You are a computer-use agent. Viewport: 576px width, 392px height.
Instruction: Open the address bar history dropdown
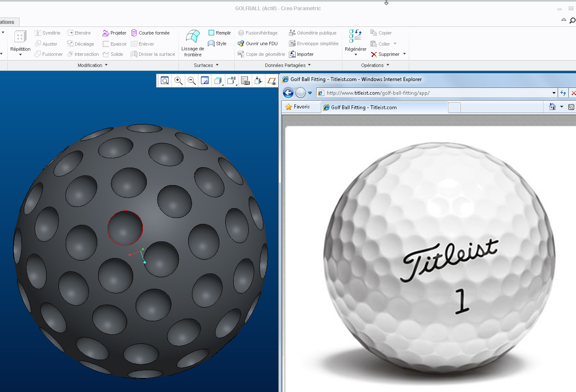(x=554, y=93)
